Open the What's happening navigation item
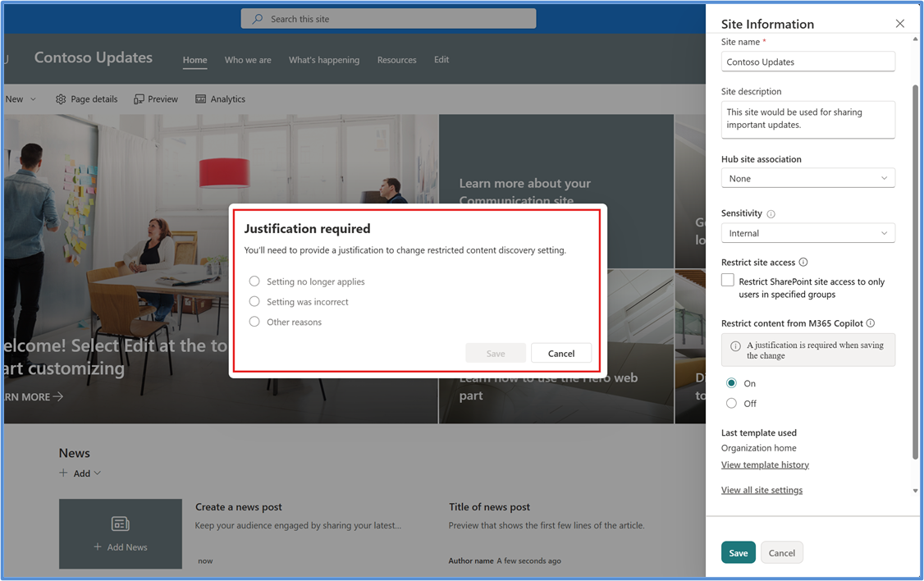Image resolution: width=924 pixels, height=581 pixels. 324,59
